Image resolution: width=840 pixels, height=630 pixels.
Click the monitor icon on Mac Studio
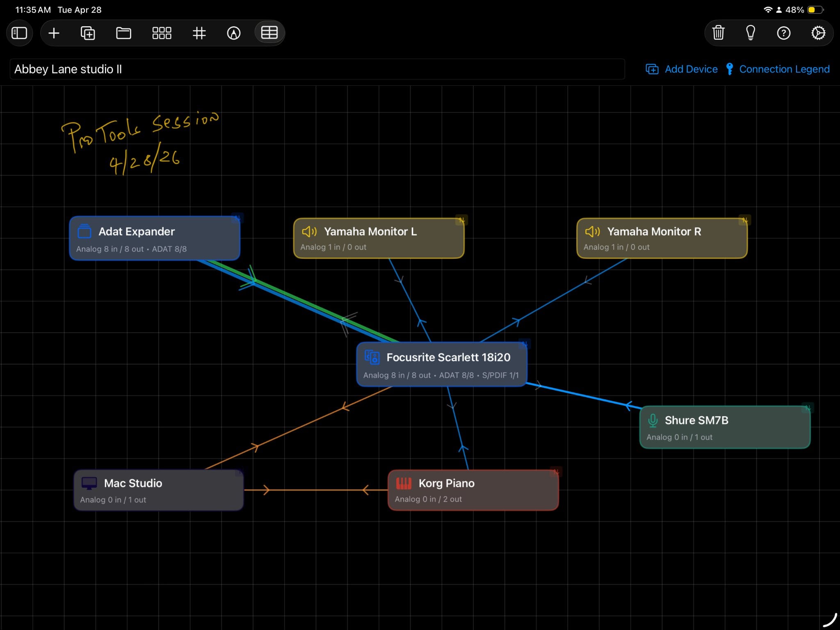[89, 483]
